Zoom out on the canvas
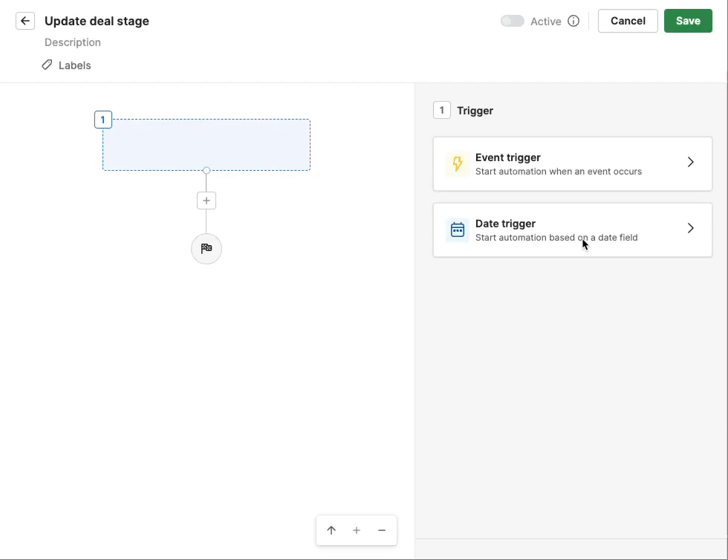The height and width of the screenshot is (560, 728). click(382, 530)
